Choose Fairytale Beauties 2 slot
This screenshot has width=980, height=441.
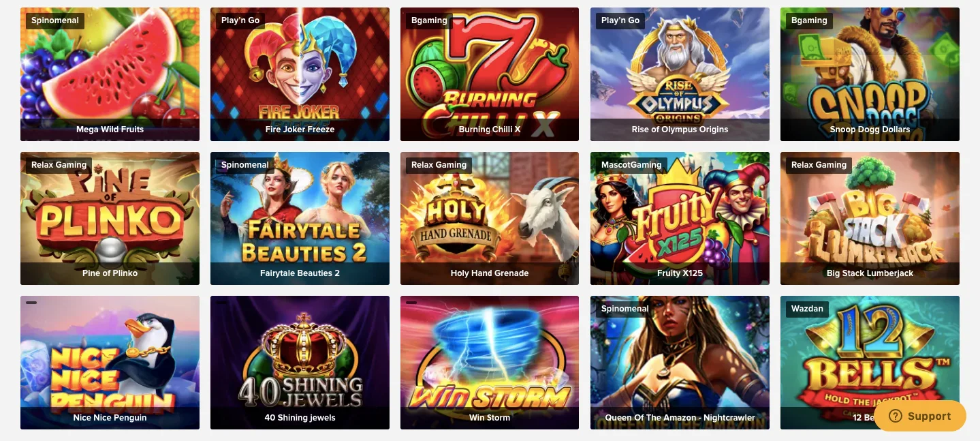(300, 218)
